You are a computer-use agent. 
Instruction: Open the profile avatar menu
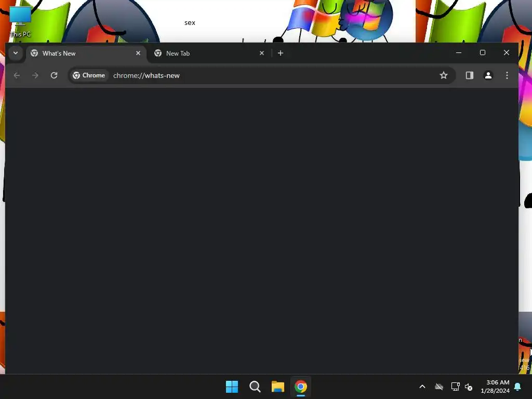[x=488, y=75]
